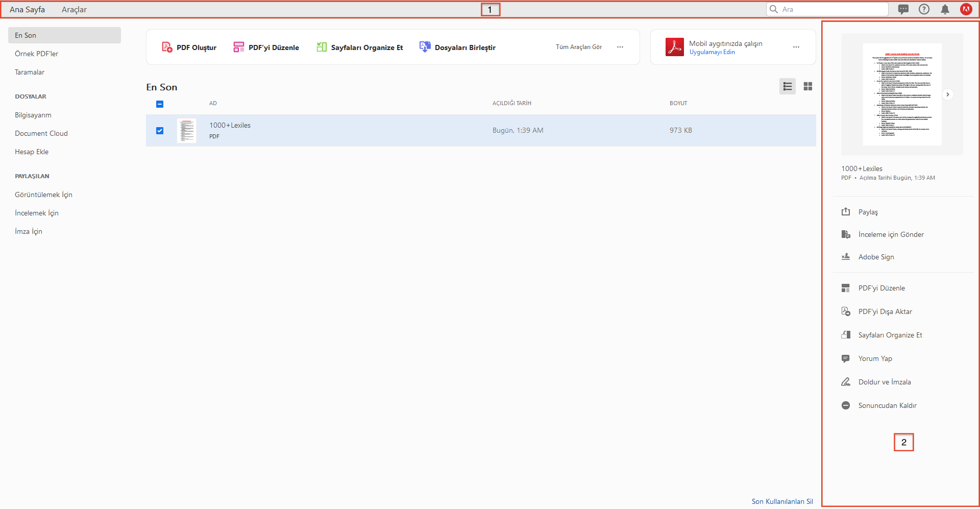Switch to grid thumbnail view

coord(808,86)
